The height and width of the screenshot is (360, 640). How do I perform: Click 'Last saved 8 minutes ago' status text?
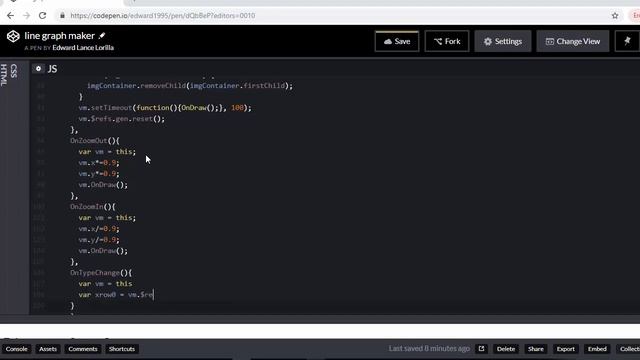[429, 349]
